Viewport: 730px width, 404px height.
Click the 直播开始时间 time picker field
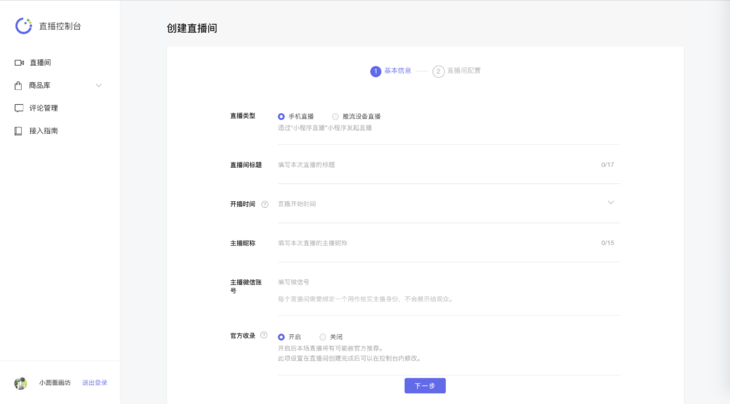[449, 204]
